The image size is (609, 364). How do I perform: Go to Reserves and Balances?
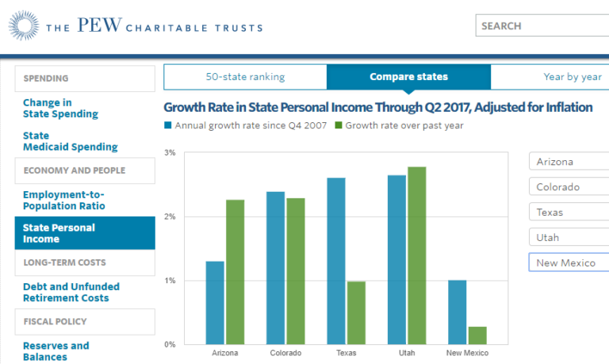56,351
